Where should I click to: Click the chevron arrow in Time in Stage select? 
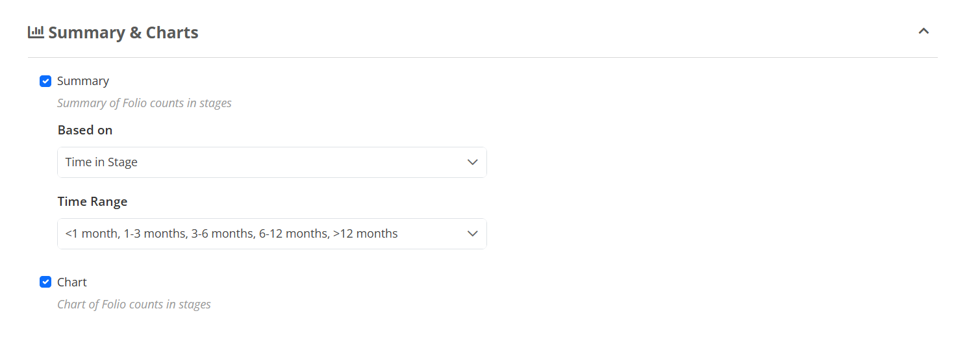pos(473,162)
